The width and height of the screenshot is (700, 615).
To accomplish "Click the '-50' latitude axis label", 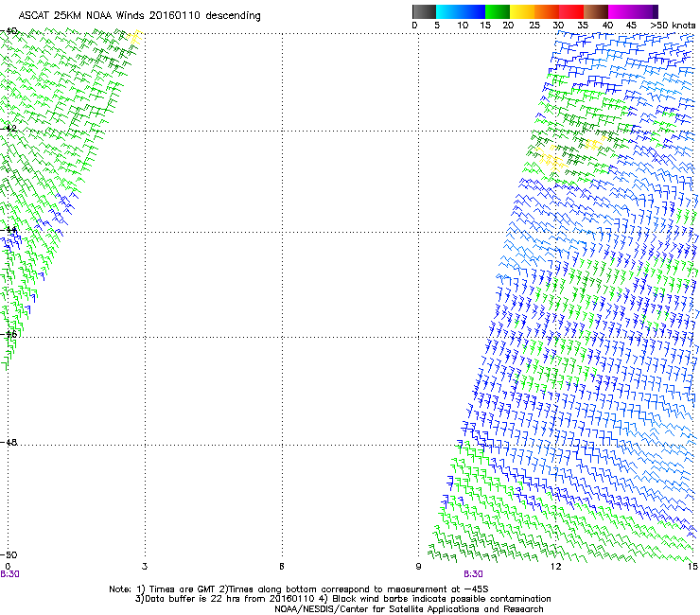I will click(9, 555).
